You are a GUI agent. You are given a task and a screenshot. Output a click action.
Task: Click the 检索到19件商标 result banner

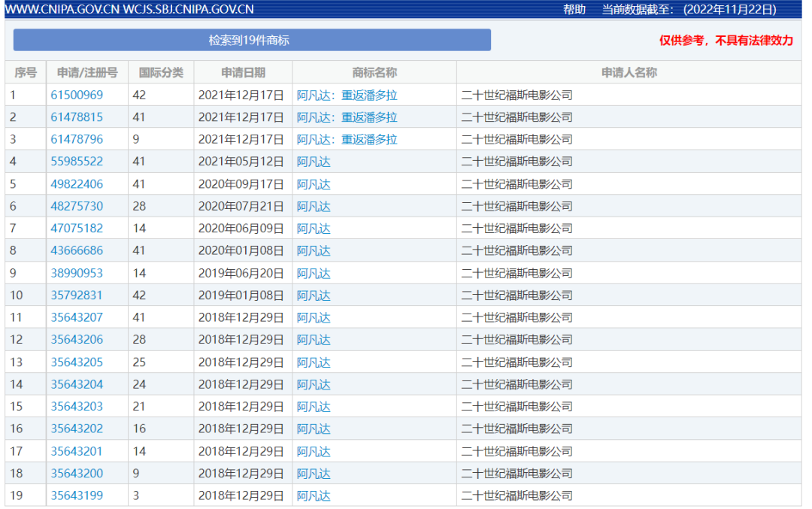coord(252,40)
